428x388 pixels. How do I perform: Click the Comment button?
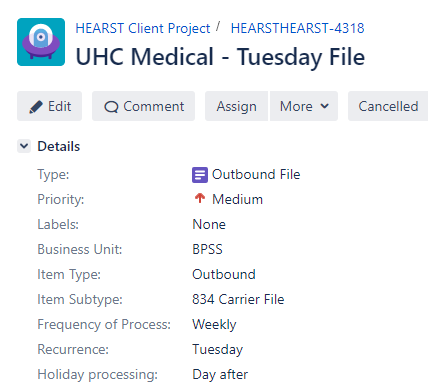click(x=143, y=106)
